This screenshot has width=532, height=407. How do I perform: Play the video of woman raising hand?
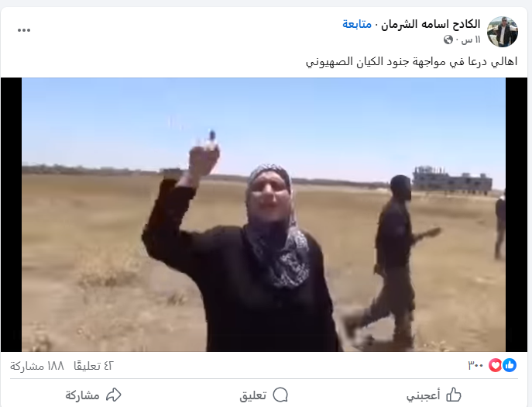pyautogui.click(x=263, y=215)
